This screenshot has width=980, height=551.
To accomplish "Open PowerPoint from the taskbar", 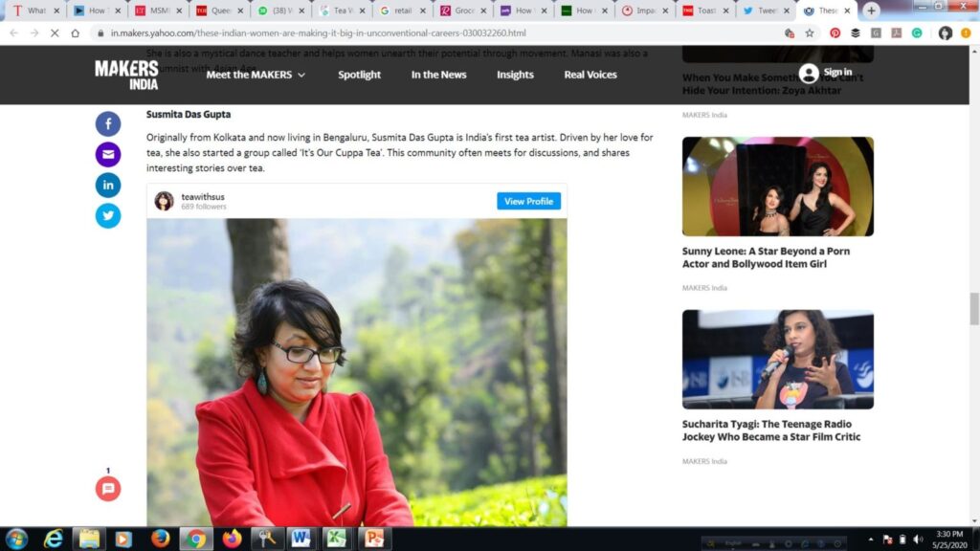I will pos(374,539).
